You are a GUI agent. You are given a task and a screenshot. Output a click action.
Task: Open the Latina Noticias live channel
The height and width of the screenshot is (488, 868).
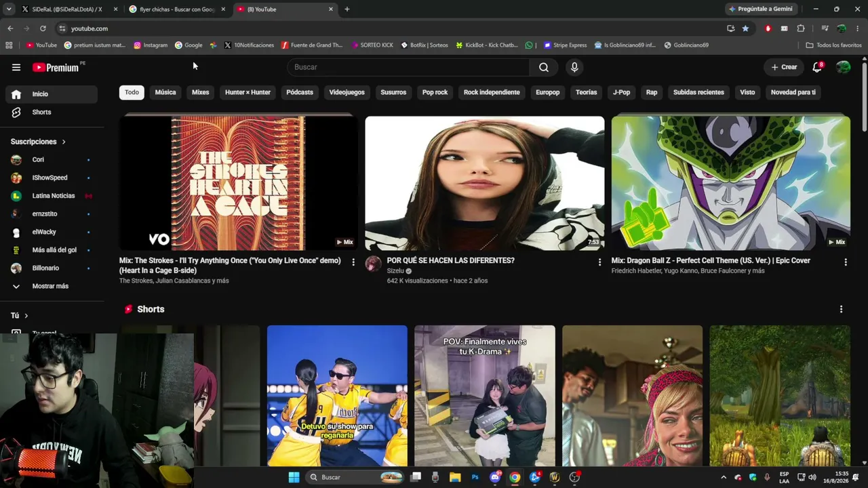pos(52,196)
